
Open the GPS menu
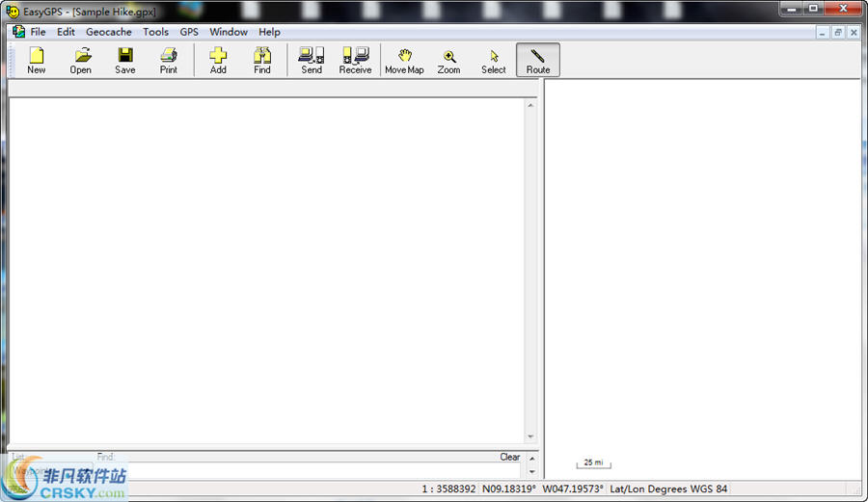pyautogui.click(x=189, y=32)
